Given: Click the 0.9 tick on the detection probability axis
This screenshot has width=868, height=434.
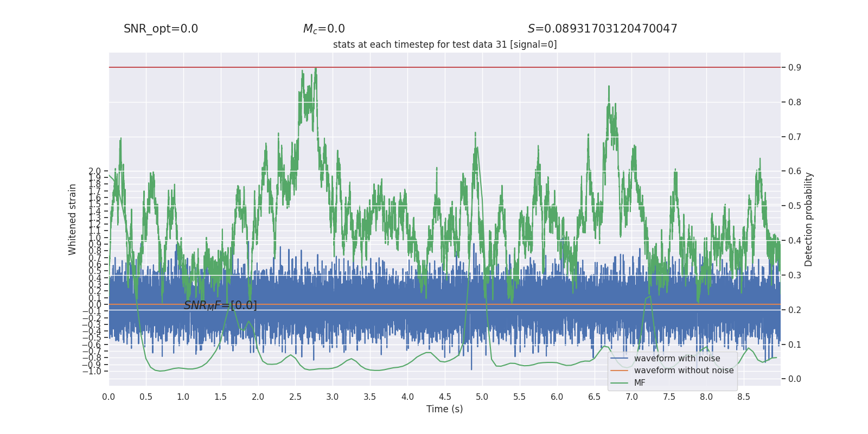Looking at the screenshot, I should tap(795, 67).
